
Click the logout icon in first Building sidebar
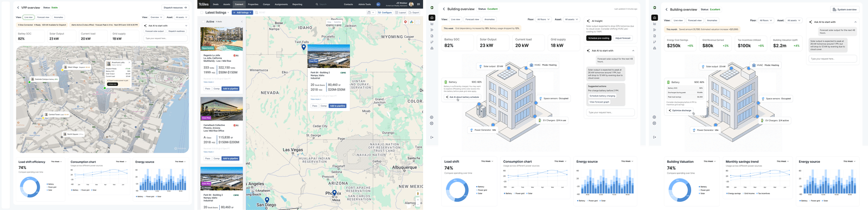432,137
